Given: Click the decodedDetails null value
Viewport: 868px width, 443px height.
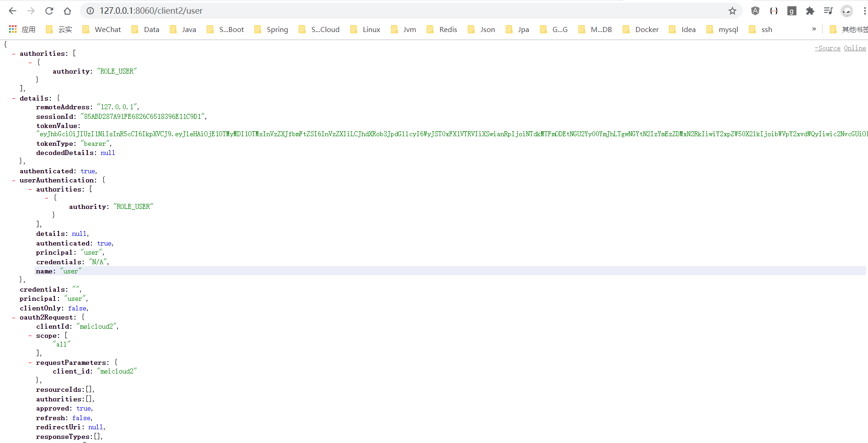Looking at the screenshot, I should coord(108,153).
